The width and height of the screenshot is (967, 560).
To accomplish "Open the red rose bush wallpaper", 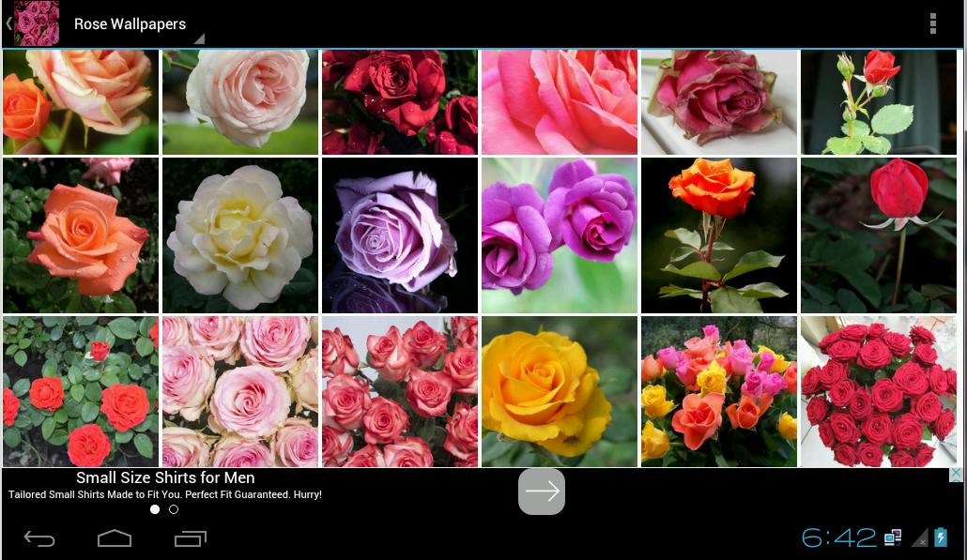I will [x=81, y=392].
